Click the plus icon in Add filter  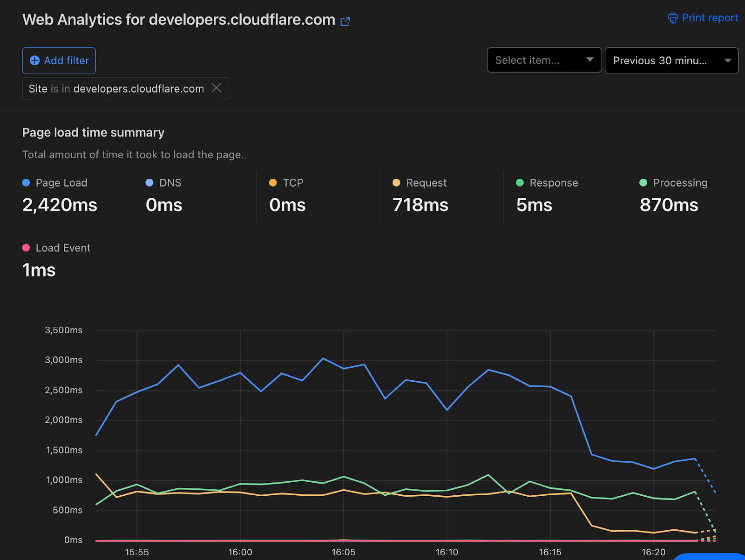(34, 61)
